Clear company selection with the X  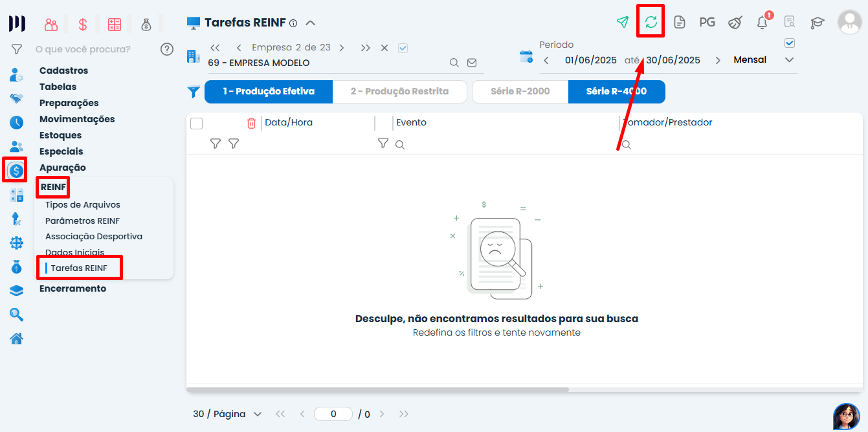pyautogui.click(x=384, y=48)
